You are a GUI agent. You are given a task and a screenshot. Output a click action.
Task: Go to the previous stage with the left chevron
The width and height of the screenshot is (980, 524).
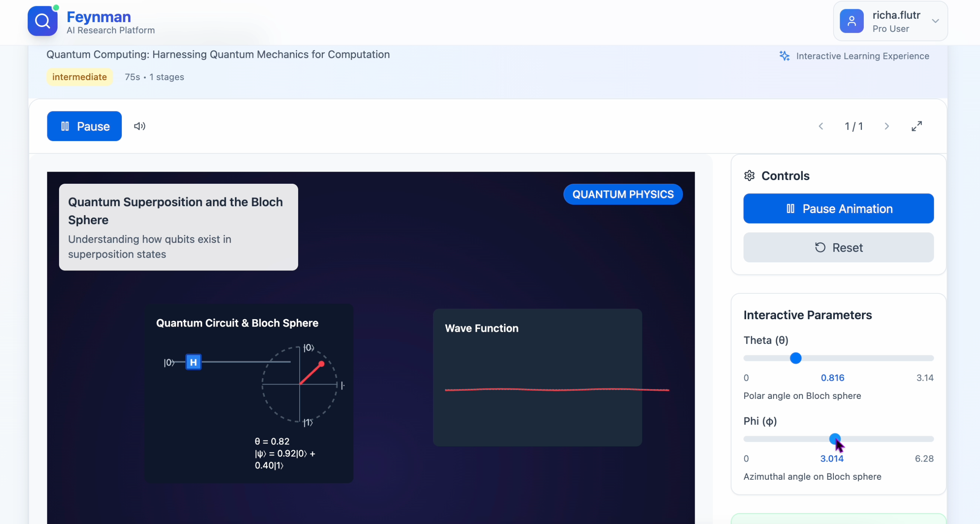(821, 126)
